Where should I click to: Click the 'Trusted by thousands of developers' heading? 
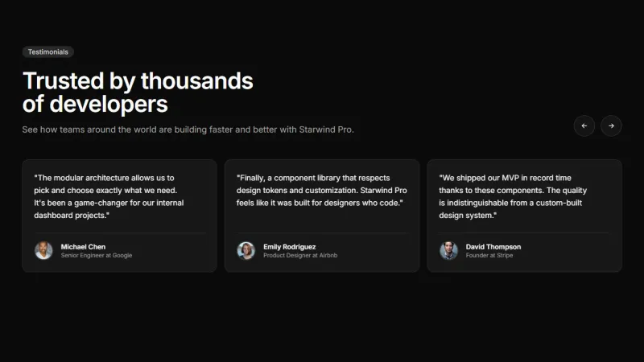click(x=138, y=92)
